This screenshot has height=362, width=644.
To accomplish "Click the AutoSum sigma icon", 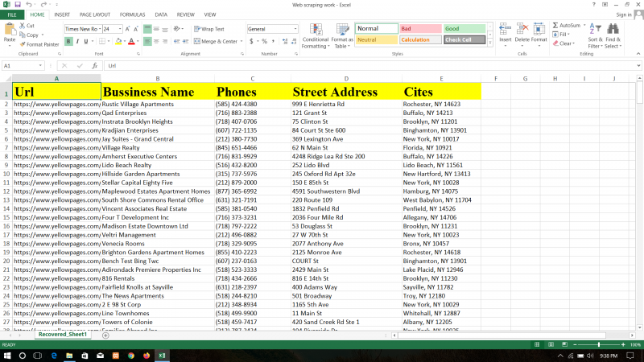I will point(555,26).
